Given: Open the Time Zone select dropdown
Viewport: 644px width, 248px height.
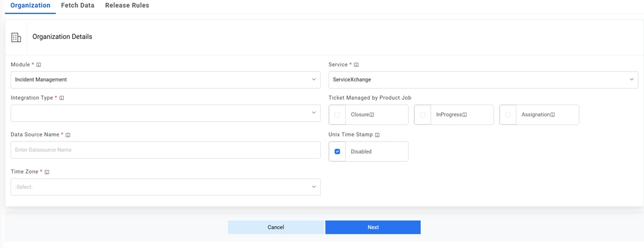Looking at the screenshot, I should [x=165, y=187].
